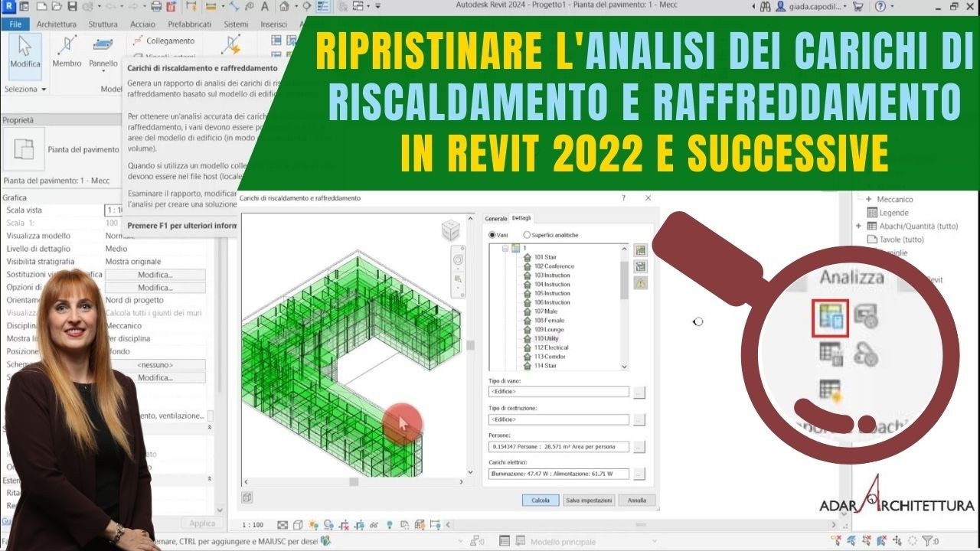Click the shopping cart icon in title bar
The image size is (980, 551).
coord(857,6)
